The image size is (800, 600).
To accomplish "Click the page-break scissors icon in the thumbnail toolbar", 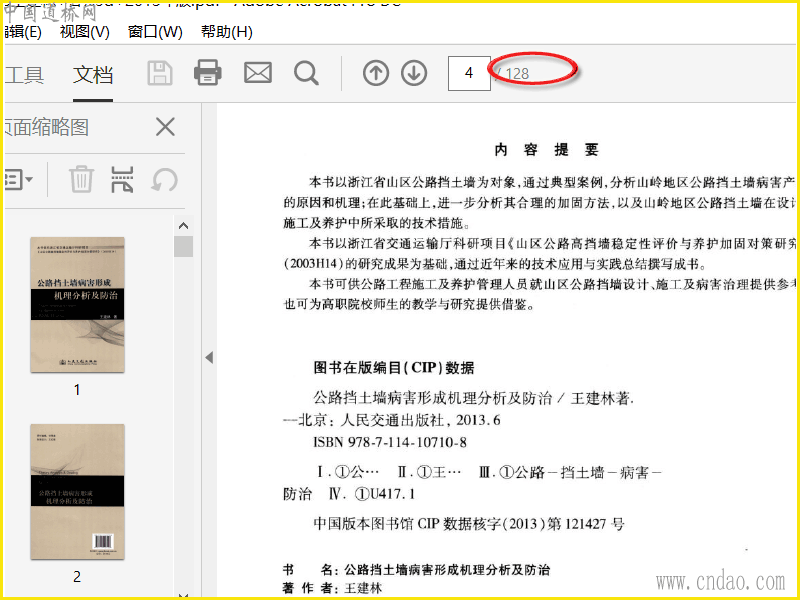I will (x=122, y=179).
